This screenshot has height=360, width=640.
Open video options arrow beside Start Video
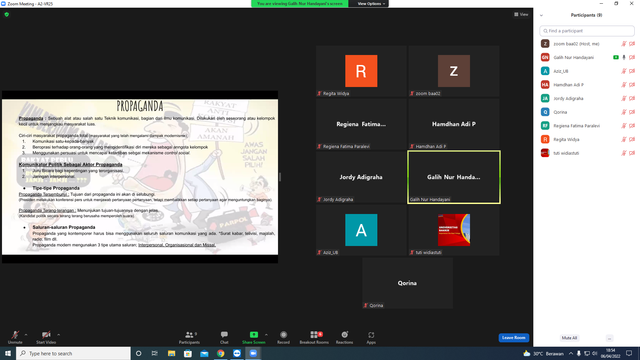pyautogui.click(x=59, y=335)
